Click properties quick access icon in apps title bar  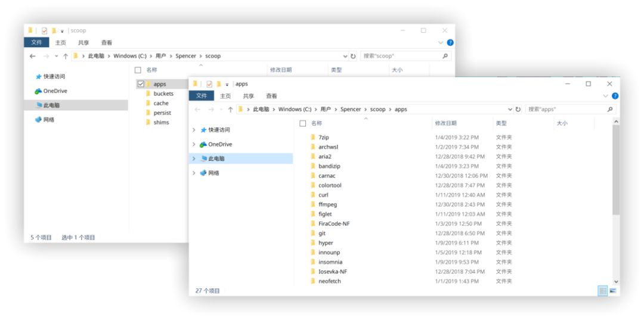209,84
